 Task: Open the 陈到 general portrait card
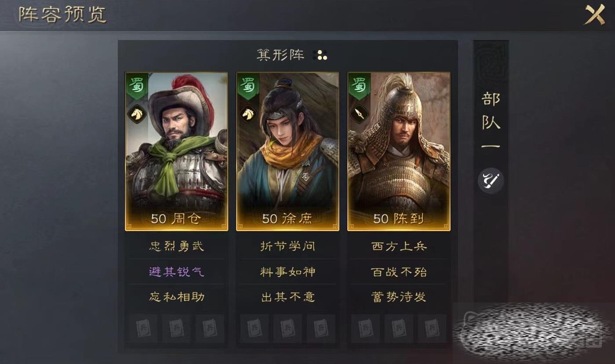(x=399, y=151)
